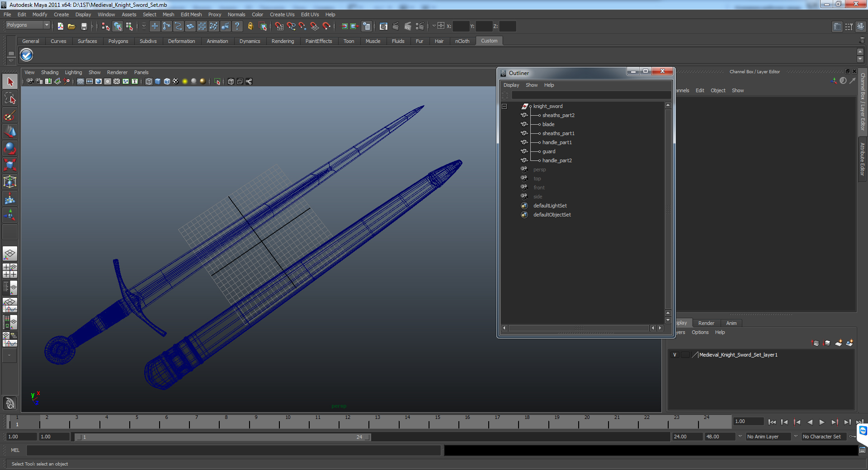
Task: Click the Save Scene disk icon
Action: pyautogui.click(x=84, y=26)
